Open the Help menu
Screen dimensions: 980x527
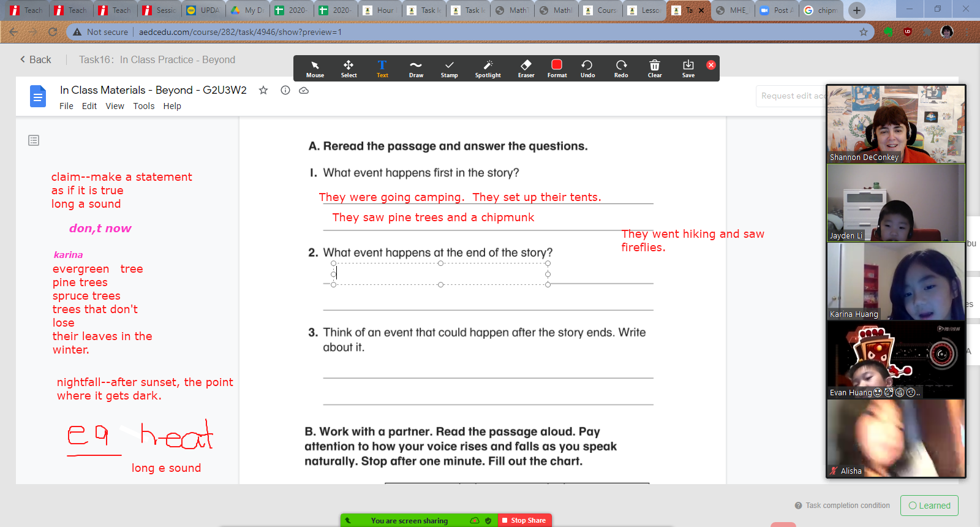coord(172,106)
